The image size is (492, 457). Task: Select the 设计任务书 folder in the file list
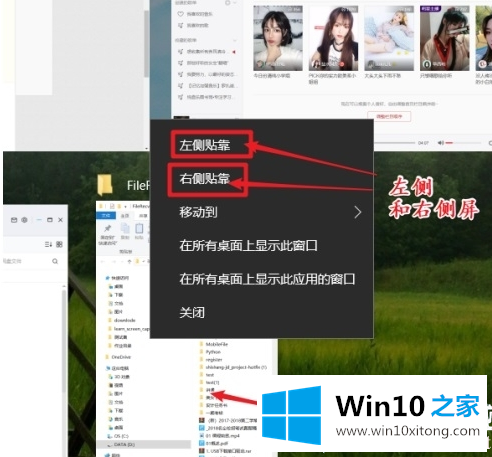(214, 405)
